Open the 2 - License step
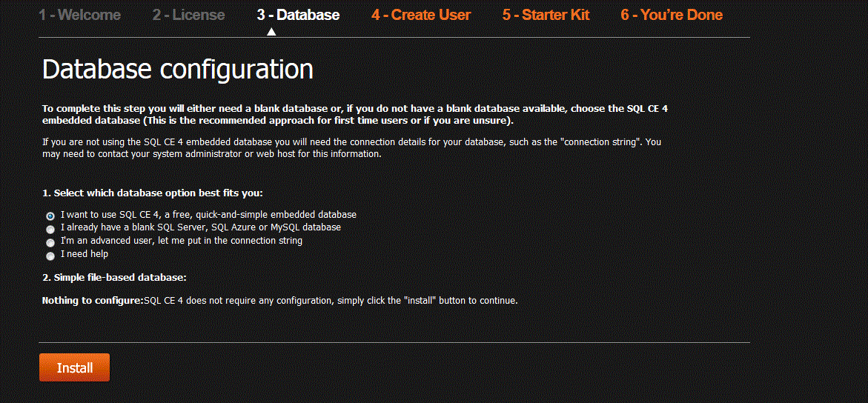The image size is (868, 403). click(189, 14)
